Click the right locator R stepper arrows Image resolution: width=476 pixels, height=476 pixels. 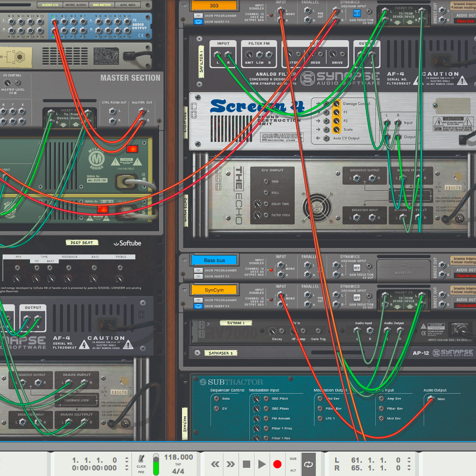(409, 468)
